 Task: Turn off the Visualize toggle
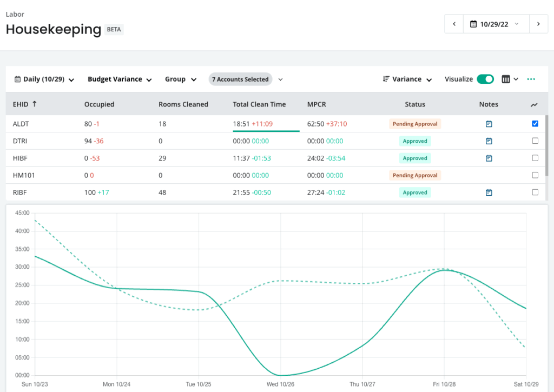click(x=485, y=79)
